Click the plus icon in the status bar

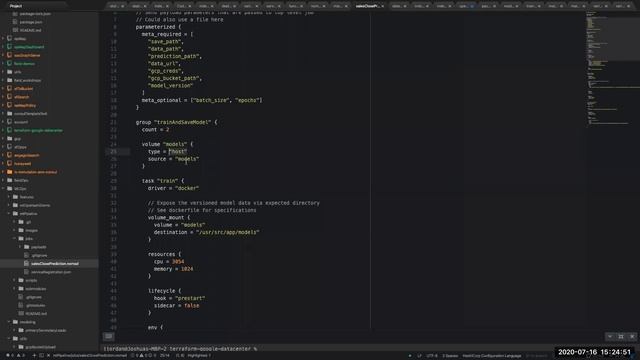click(x=34, y=356)
